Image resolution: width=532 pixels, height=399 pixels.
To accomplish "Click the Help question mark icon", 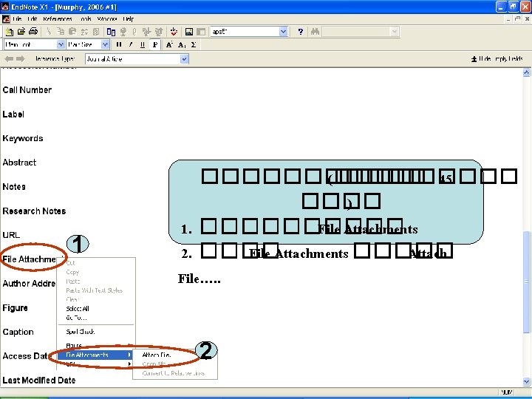I will pyautogui.click(x=300, y=32).
